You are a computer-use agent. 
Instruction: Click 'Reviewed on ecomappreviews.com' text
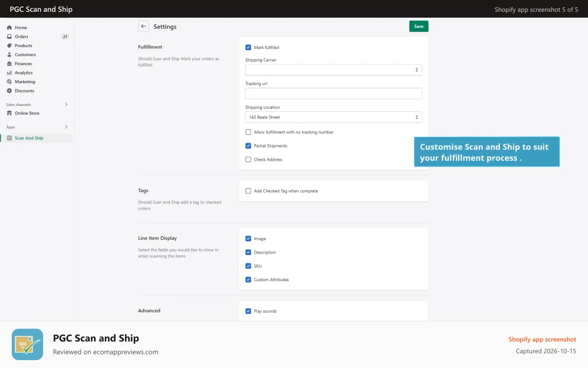point(105,352)
